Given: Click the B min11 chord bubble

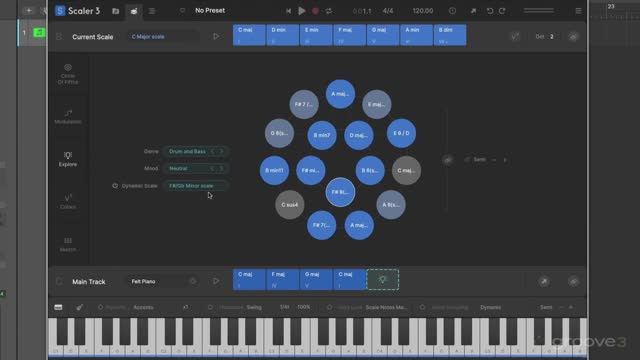Looking at the screenshot, I should (274, 170).
